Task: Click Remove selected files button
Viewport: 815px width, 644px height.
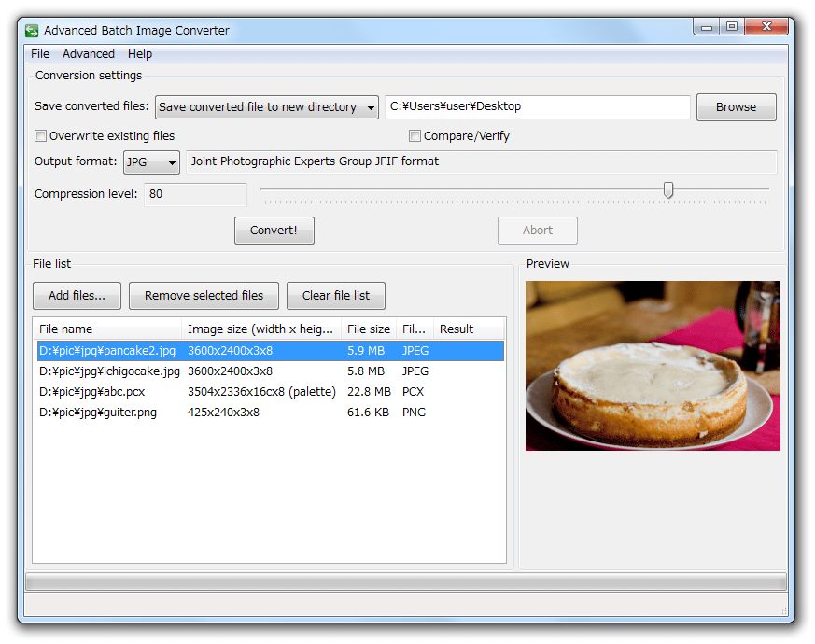Action: tap(204, 296)
